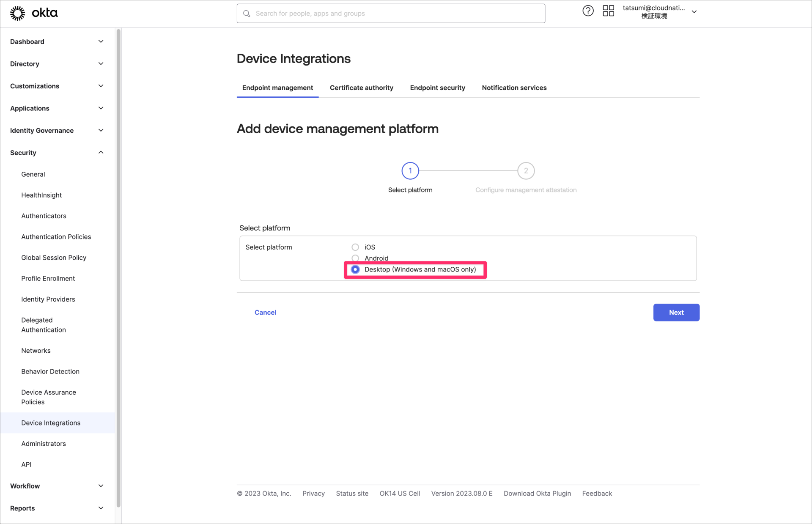Open the Download Okta Plugin link

tap(537, 493)
